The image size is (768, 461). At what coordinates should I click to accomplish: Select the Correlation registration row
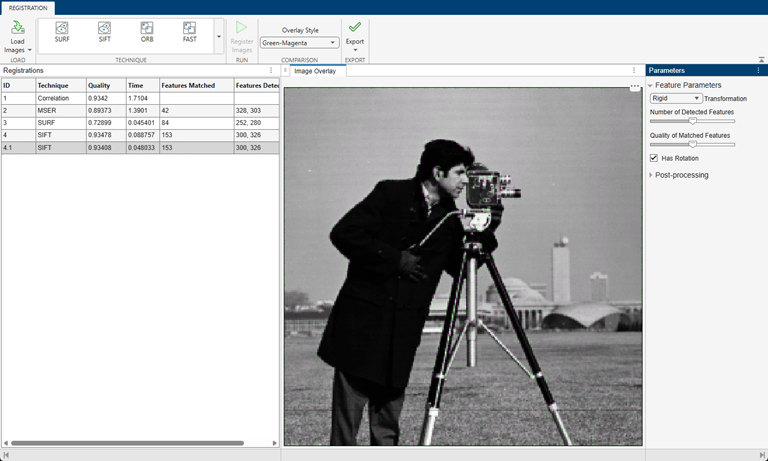(x=140, y=98)
